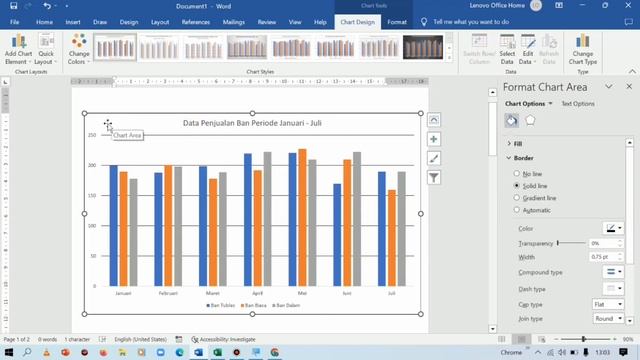Viewport: 640px width, 360px height.
Task: Open Windows Start menu
Action: coord(9,352)
